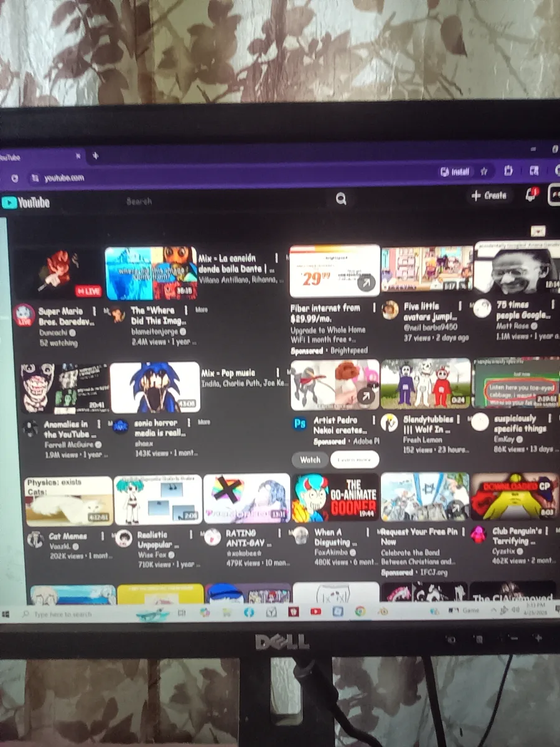Open Anomalies in the YouTube video thumbnail

coord(64,388)
